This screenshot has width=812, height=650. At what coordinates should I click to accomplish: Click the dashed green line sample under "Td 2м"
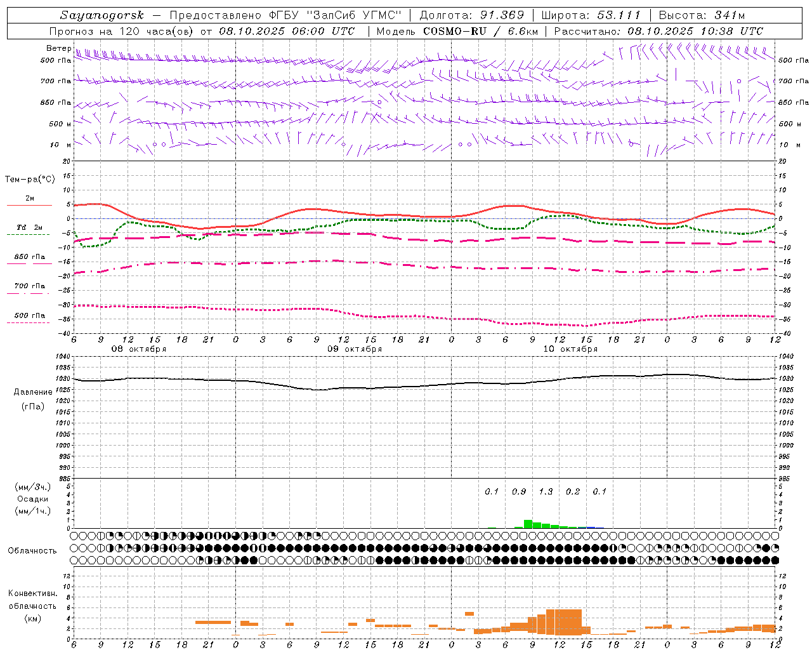click(28, 235)
